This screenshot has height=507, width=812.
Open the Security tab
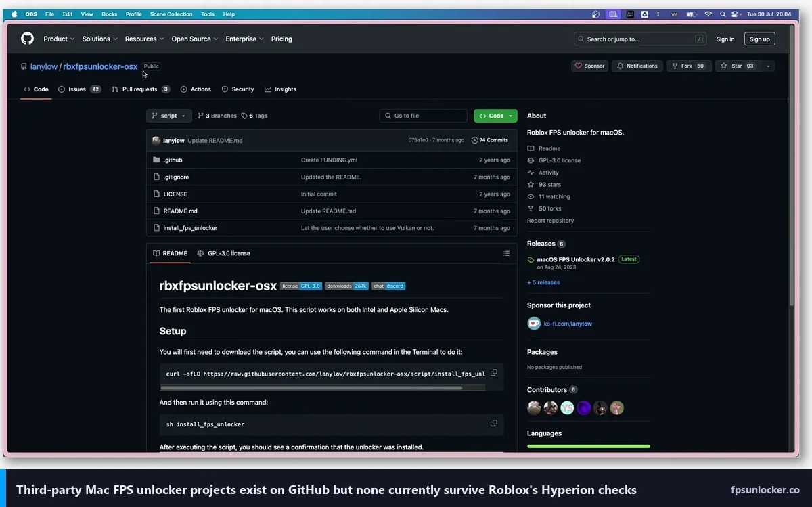click(238, 89)
